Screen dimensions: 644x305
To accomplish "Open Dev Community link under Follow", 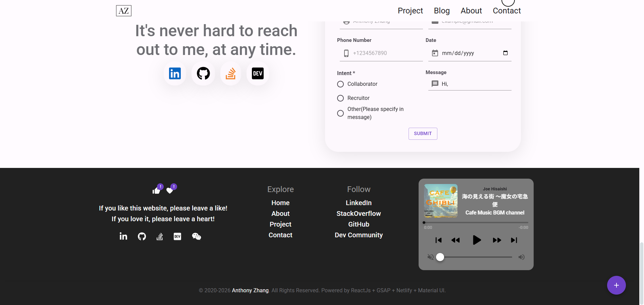I will [359, 235].
